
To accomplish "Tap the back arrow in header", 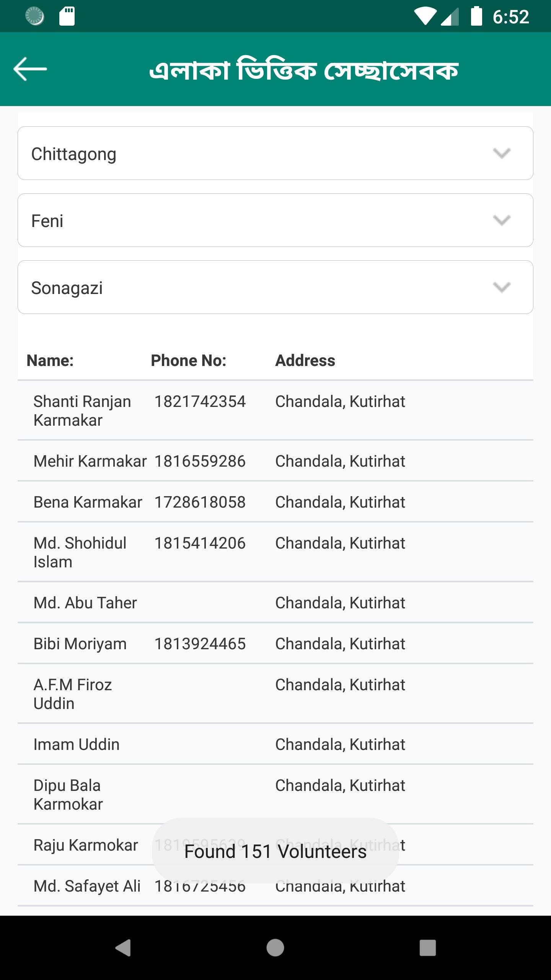I will [30, 69].
